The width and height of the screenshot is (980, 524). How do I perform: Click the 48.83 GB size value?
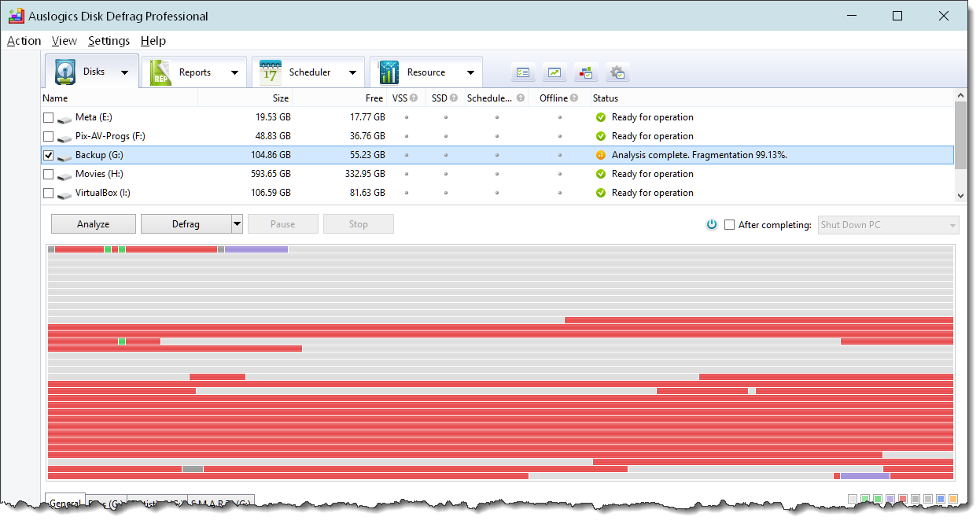coord(272,136)
